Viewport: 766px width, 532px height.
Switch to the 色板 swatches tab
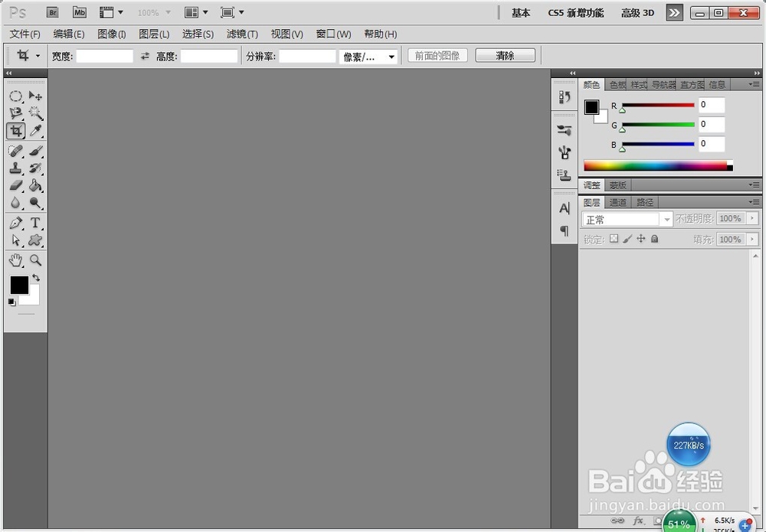617,85
